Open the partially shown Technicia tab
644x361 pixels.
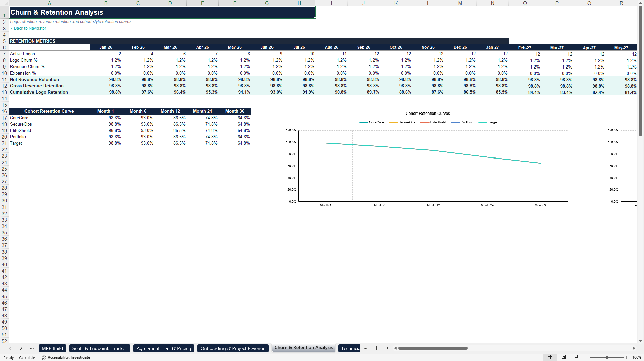349,348
